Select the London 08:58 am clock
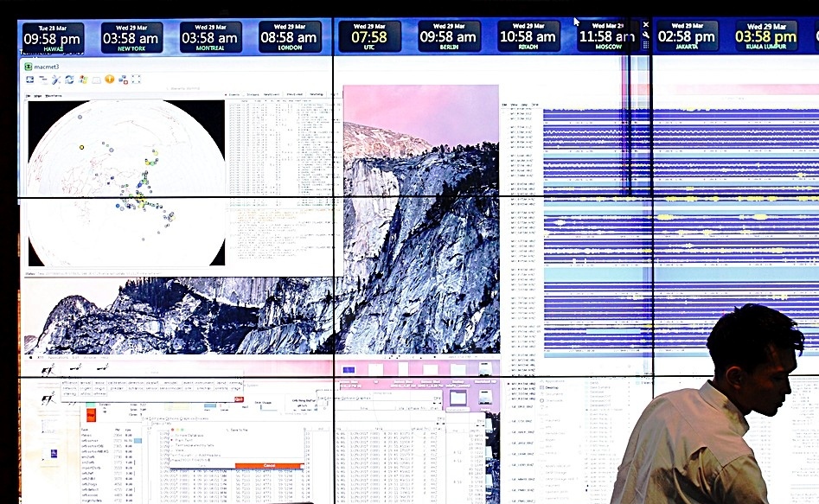Viewport: 819px width, 504px height. click(x=290, y=37)
